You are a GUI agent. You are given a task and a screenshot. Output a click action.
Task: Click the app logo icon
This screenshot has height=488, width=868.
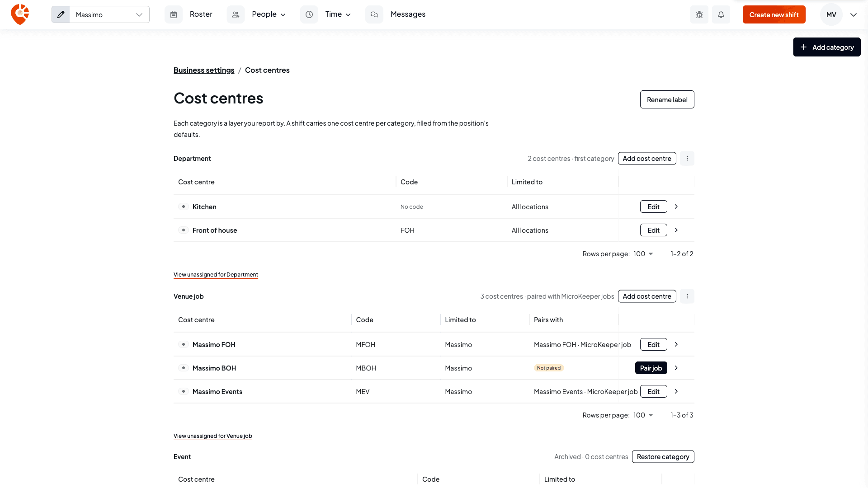(20, 14)
